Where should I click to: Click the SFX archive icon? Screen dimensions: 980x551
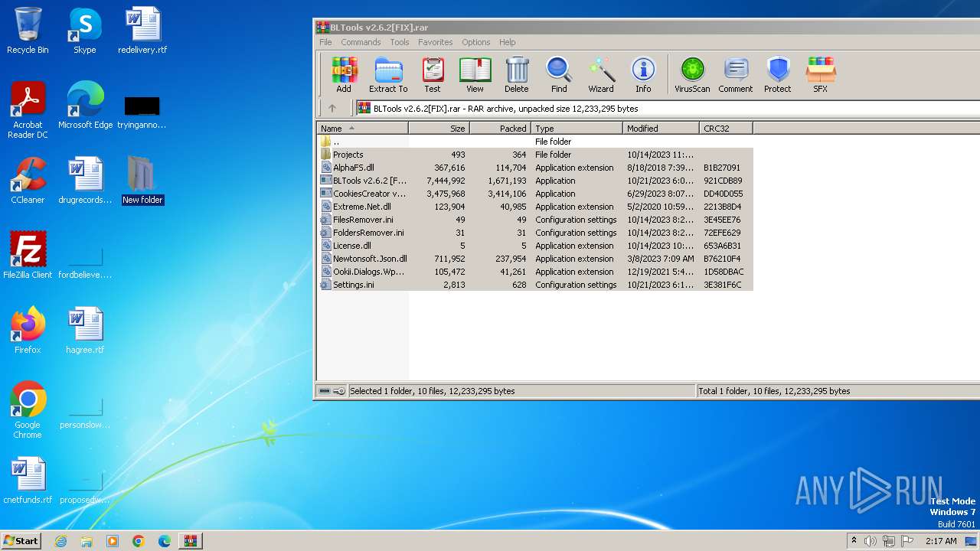(820, 75)
